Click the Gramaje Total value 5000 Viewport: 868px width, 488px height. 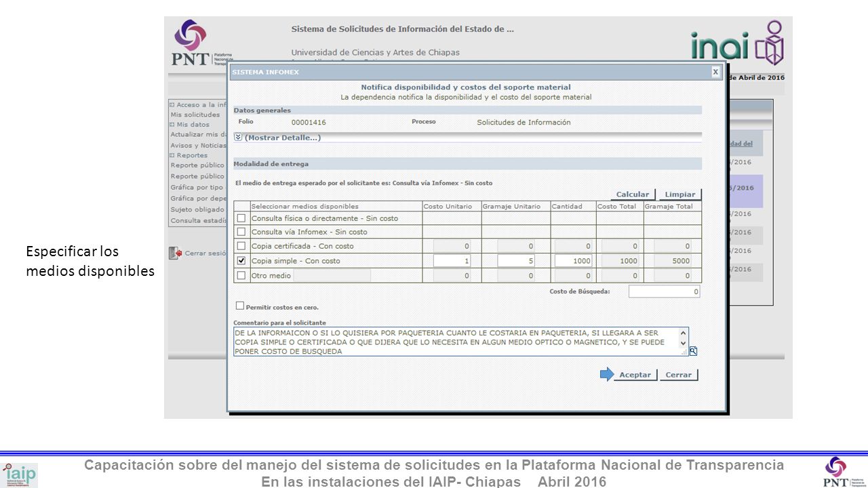coord(673,261)
